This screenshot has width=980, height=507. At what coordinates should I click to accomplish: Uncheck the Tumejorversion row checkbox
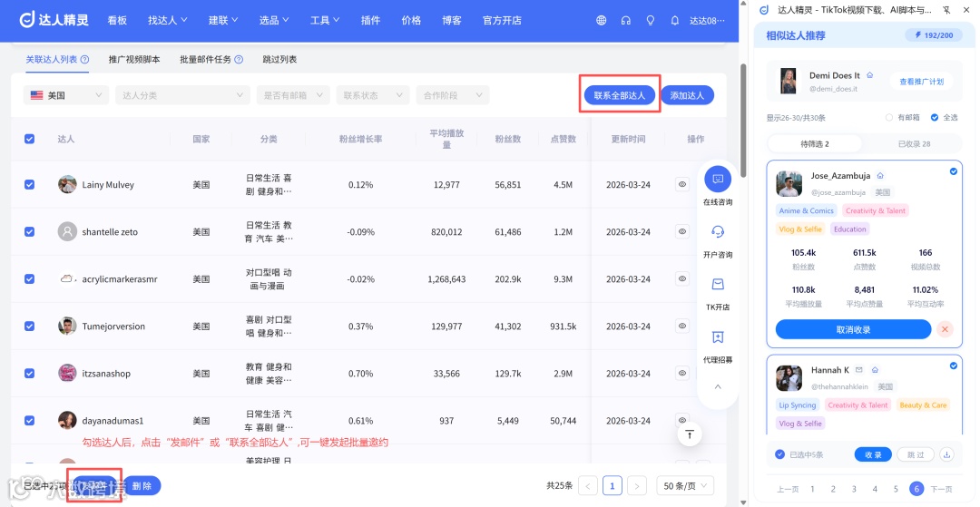pos(29,326)
